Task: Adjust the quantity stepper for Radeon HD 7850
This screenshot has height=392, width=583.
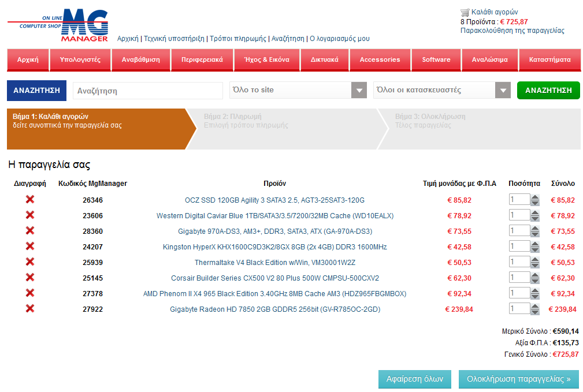Action: (x=535, y=309)
